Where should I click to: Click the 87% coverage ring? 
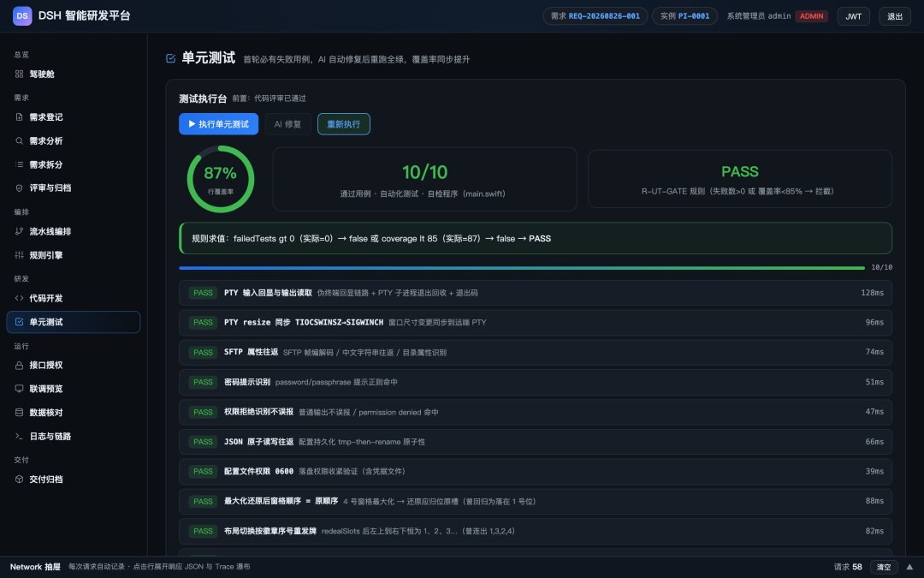(221, 179)
